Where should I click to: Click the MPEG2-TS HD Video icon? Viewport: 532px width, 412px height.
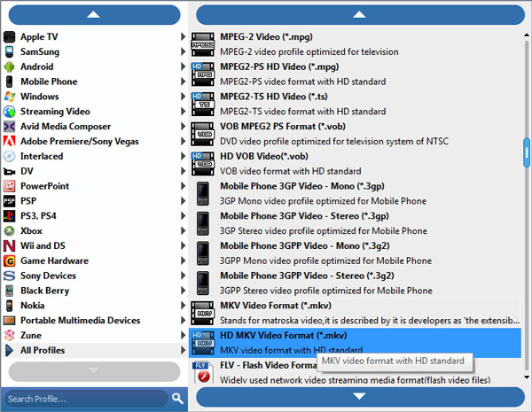[202, 104]
